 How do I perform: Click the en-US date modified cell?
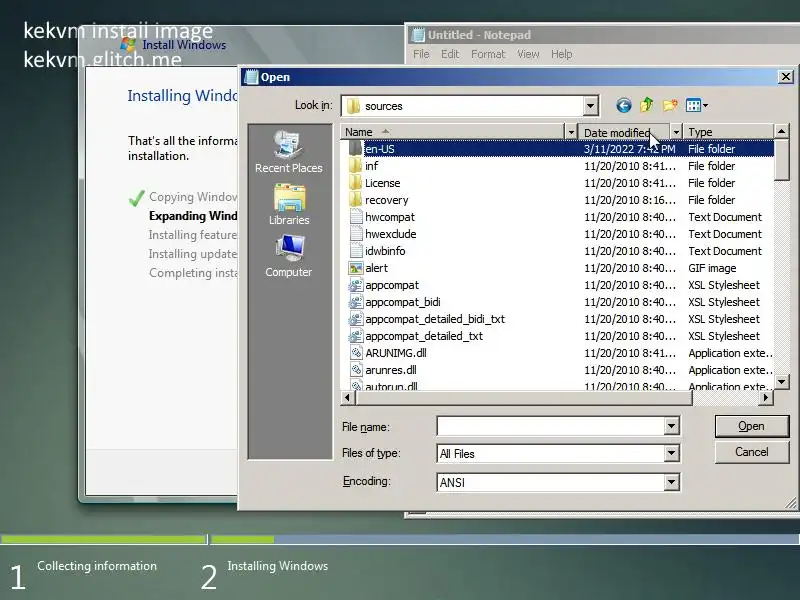(x=630, y=148)
